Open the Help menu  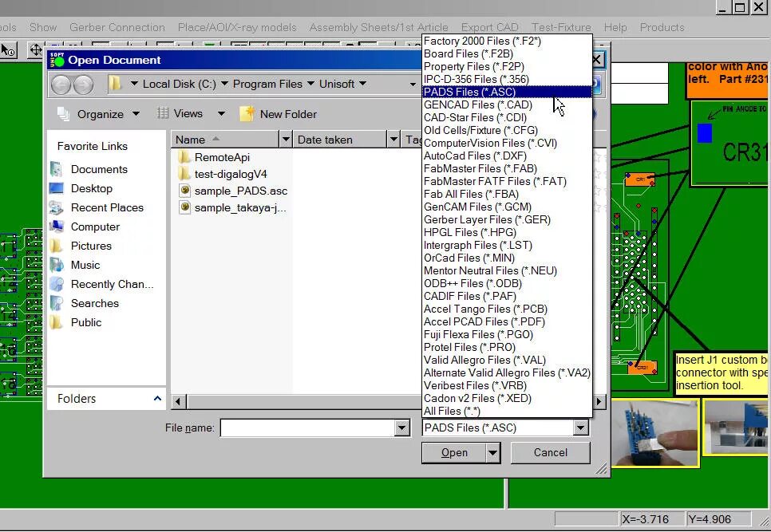[x=615, y=27]
